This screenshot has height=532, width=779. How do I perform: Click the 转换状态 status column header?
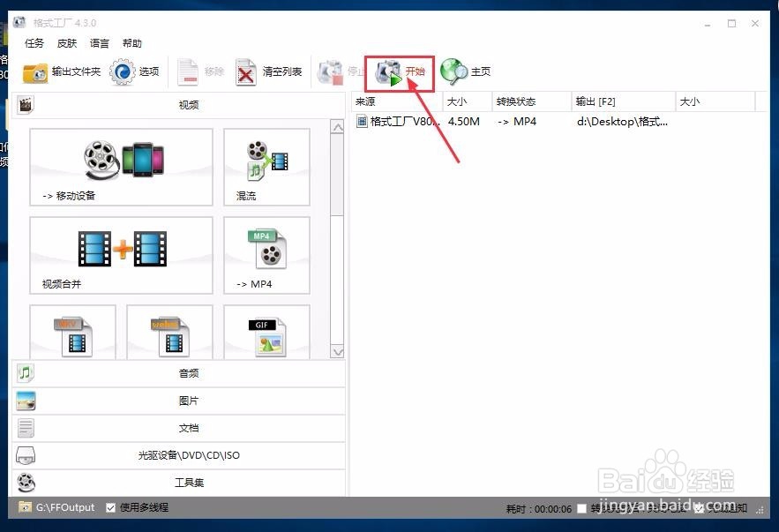(532, 101)
